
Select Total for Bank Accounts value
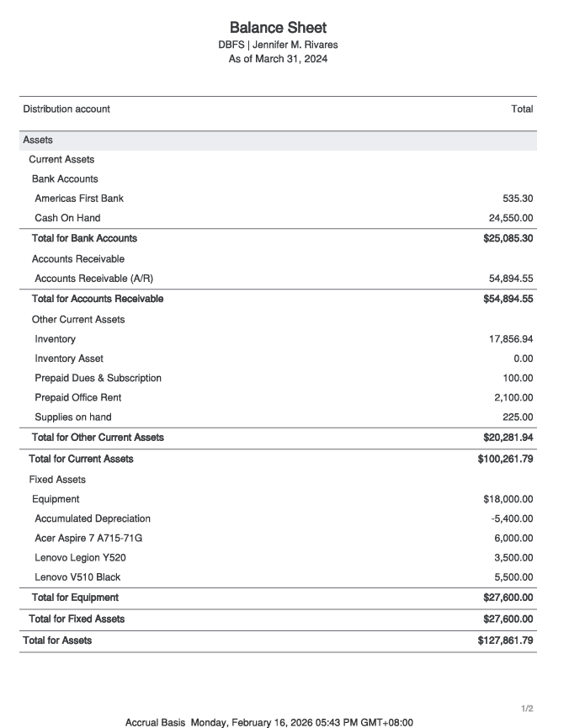pyautogui.click(x=508, y=238)
